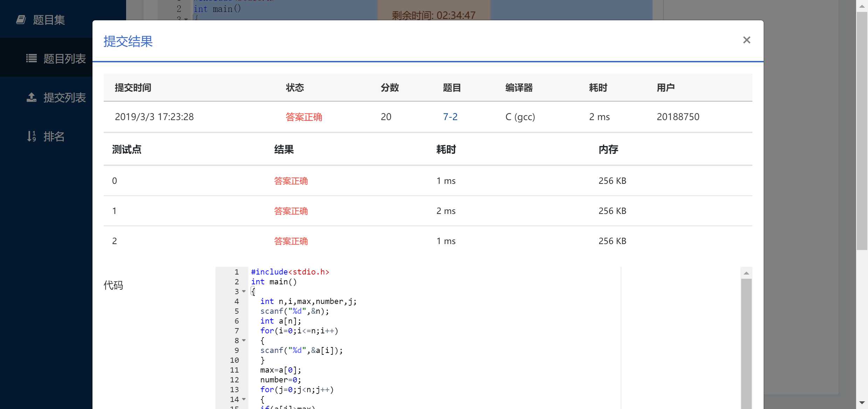Click the 提交结果 dialog title
Viewport: 868px width, 409px height.
point(128,41)
